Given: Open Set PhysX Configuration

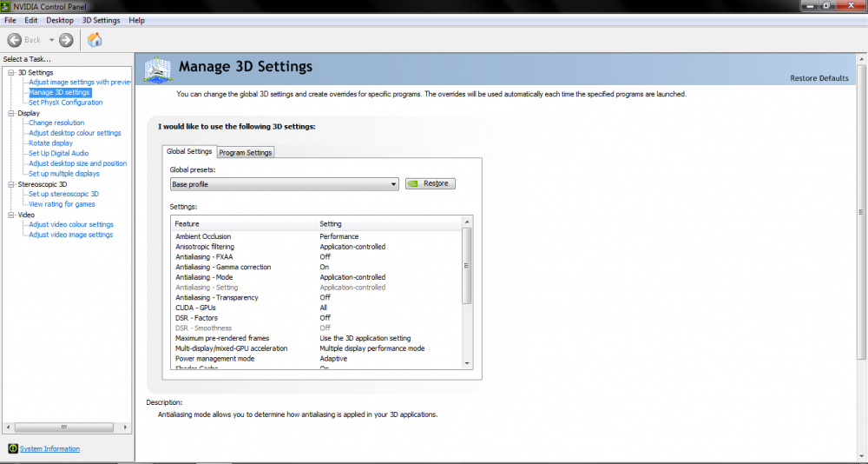Looking at the screenshot, I should (x=65, y=103).
